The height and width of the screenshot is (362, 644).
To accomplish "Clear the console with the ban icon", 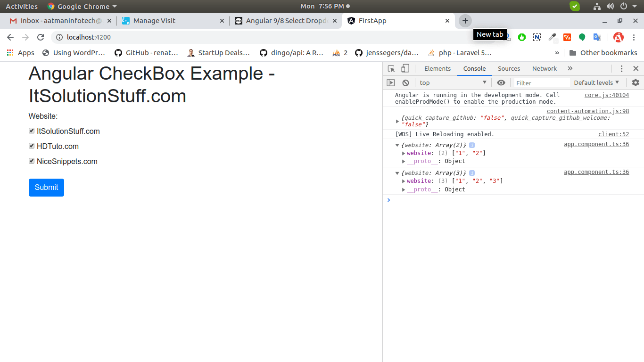I will pyautogui.click(x=405, y=82).
